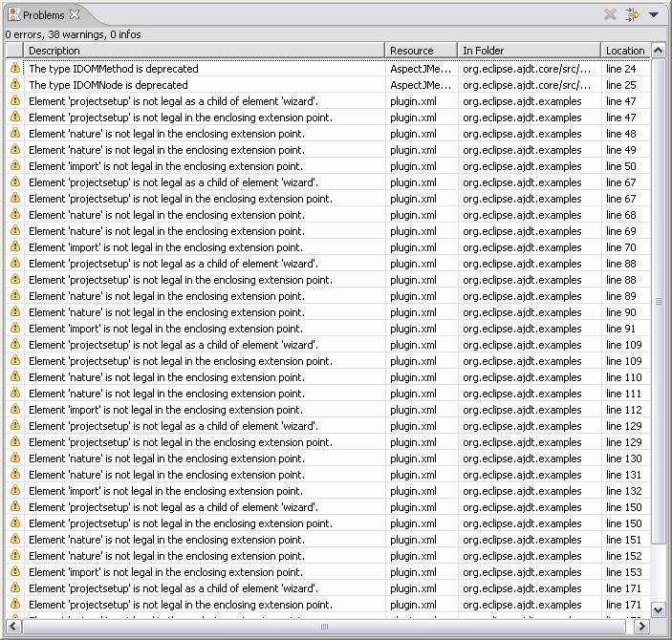Open the view menu dropdown arrow
Screen dimensions: 672x640
coord(654,15)
